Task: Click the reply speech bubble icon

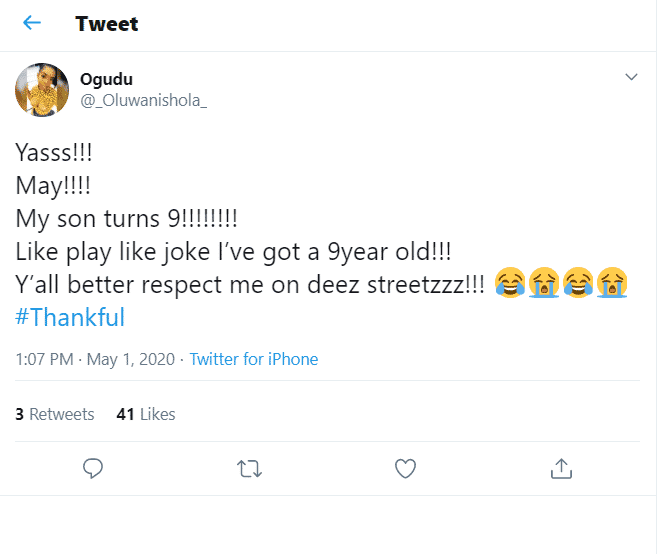Action: 94,467
